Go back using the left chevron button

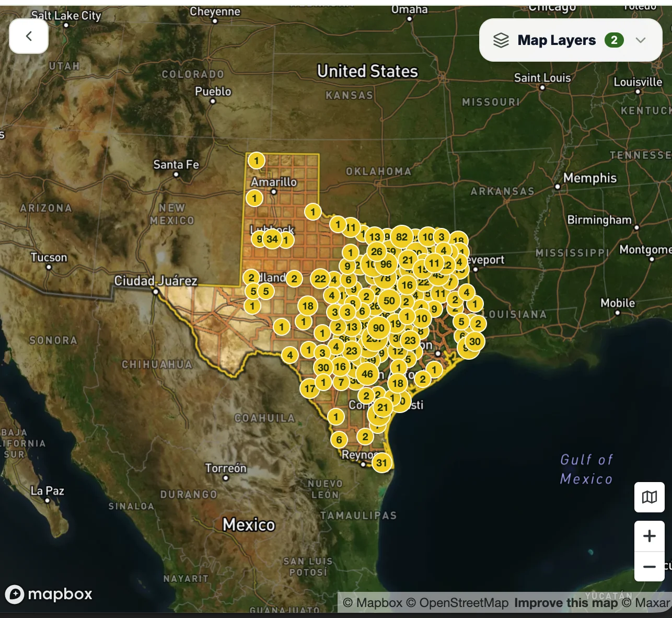coord(29,36)
